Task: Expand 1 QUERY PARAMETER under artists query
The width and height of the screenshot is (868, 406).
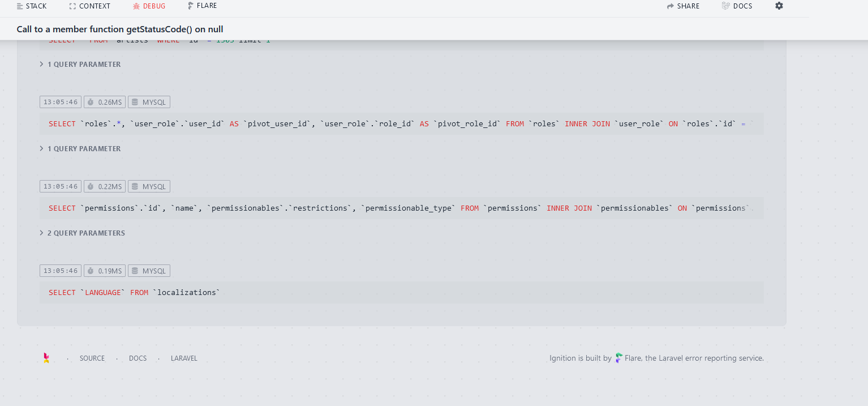Action: pyautogui.click(x=80, y=65)
